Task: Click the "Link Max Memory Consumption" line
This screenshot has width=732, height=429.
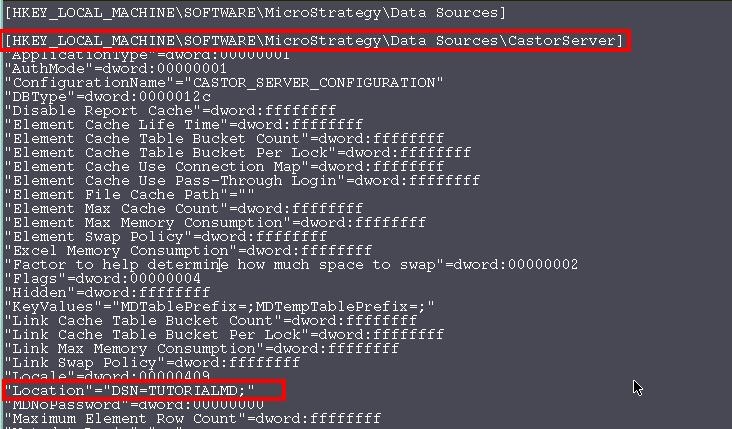Action: (202, 348)
